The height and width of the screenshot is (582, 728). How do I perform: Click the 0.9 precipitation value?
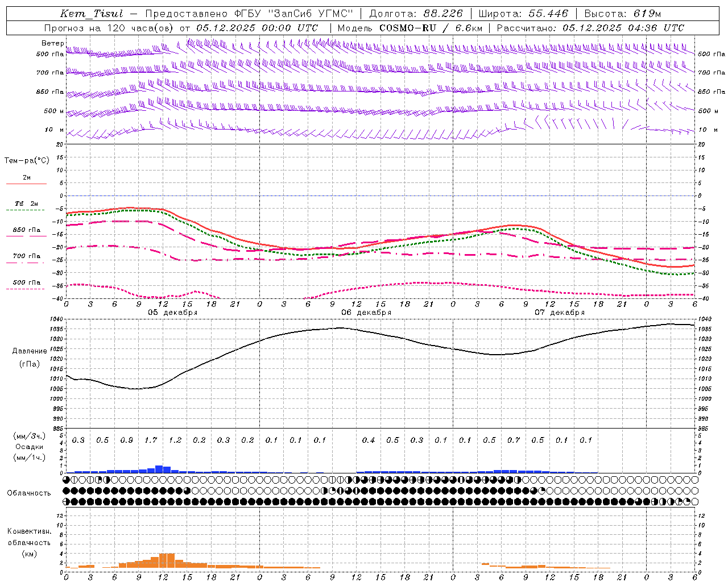point(126,440)
